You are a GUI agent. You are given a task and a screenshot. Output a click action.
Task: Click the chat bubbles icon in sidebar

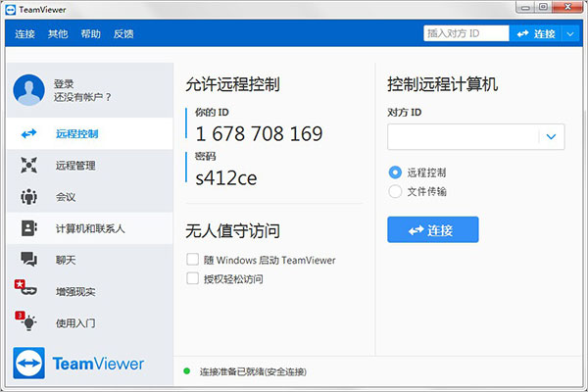[x=28, y=259]
